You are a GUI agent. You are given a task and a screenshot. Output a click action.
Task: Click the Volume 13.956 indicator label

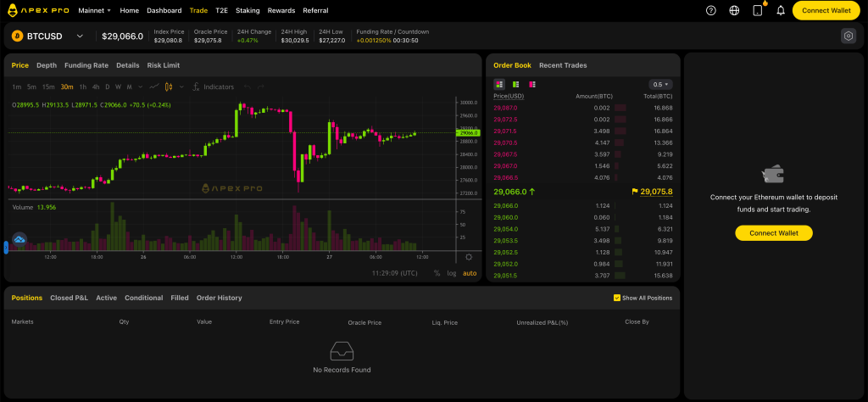[x=34, y=207]
